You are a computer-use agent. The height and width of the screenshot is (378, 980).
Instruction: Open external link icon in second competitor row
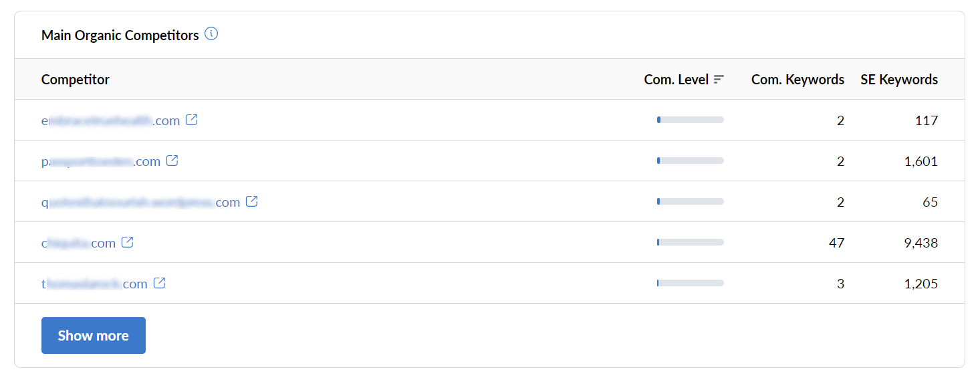click(x=172, y=161)
